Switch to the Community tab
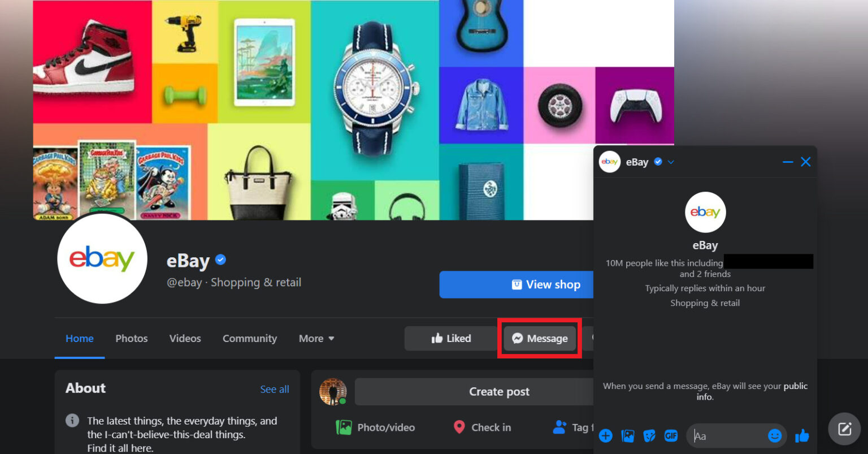The image size is (868, 454). (x=249, y=338)
